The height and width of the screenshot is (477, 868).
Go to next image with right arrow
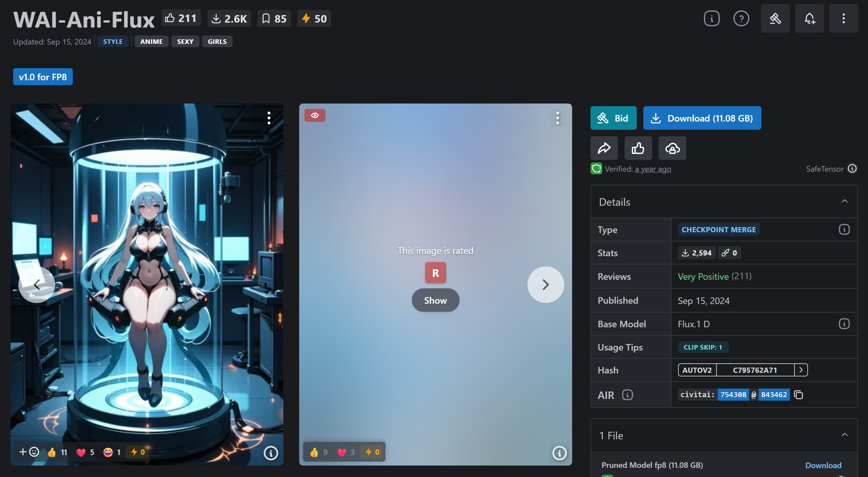pyautogui.click(x=545, y=285)
